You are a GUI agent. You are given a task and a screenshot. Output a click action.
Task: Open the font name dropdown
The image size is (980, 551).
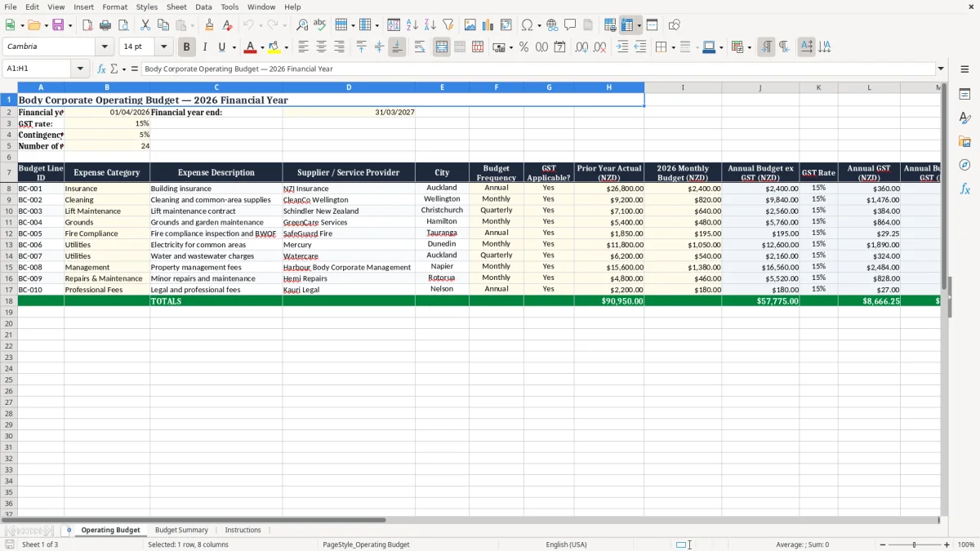coord(105,47)
